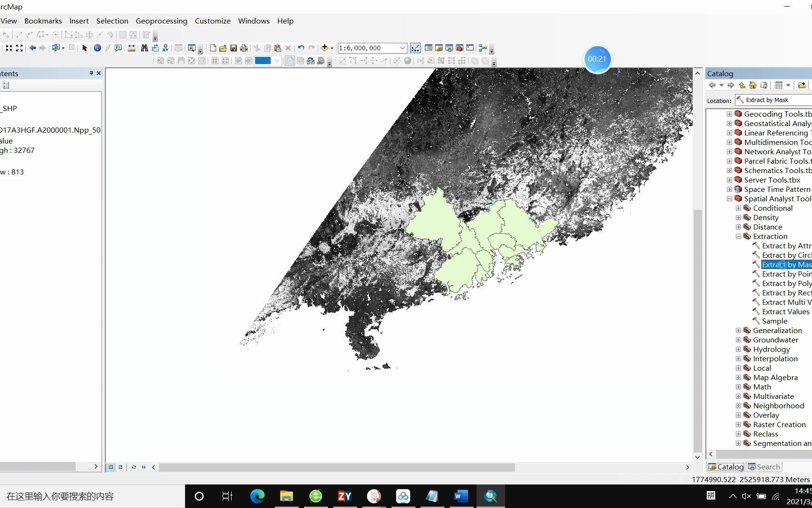Click the timer showing 00:21
This screenshot has height=508, width=812.
coord(597,59)
